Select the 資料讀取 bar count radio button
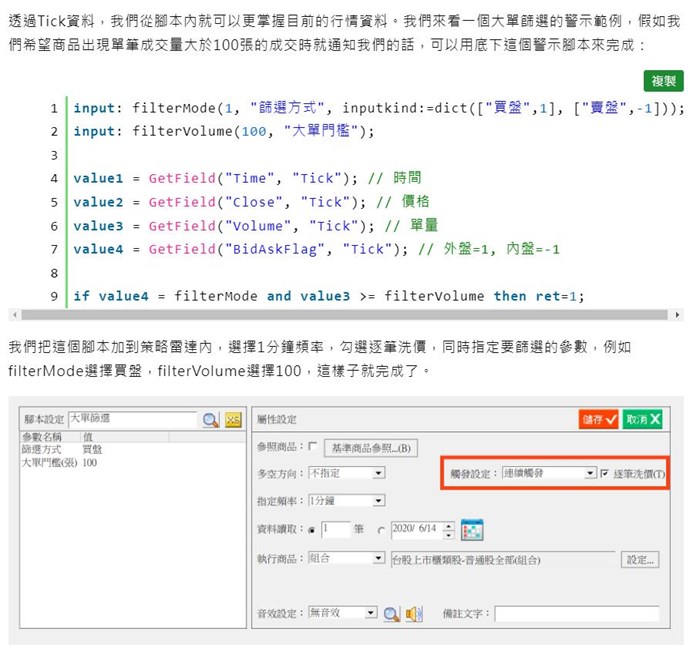 click(x=313, y=530)
